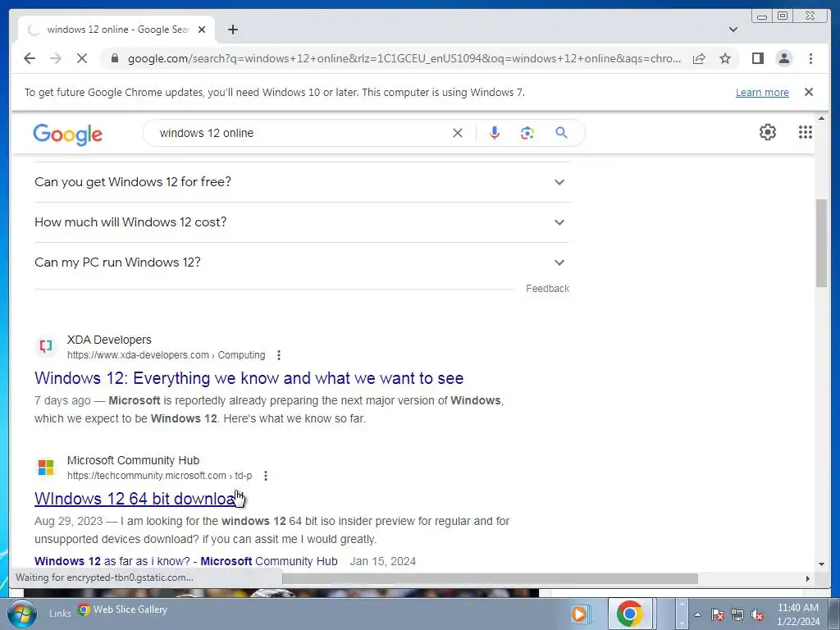
Task: Open Action Center flag icon
Action: [x=718, y=615]
